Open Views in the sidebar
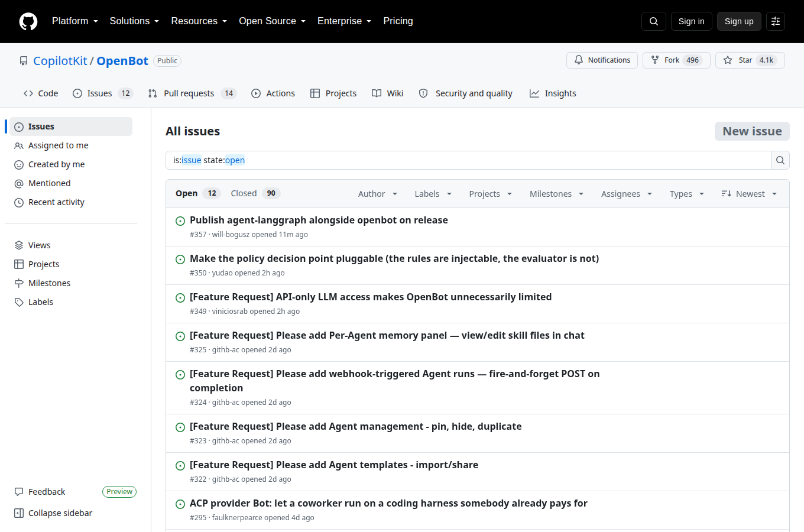 (x=71, y=245)
